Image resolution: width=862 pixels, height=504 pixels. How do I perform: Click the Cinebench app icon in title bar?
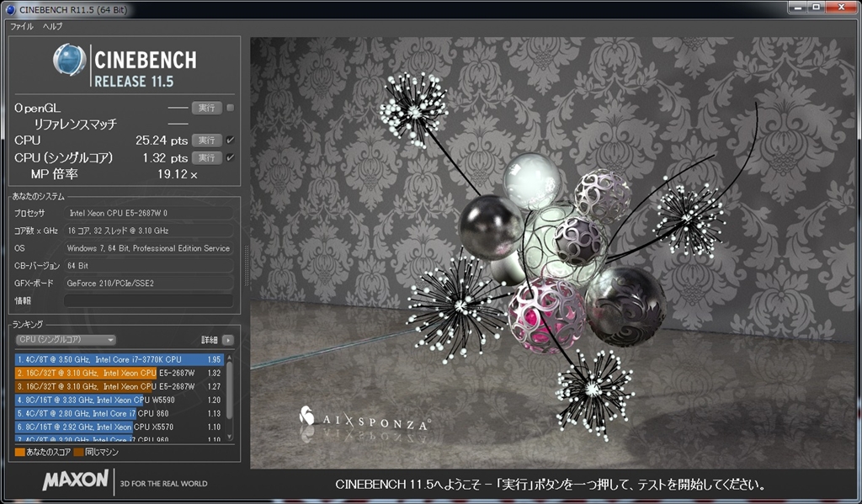tap(11, 8)
